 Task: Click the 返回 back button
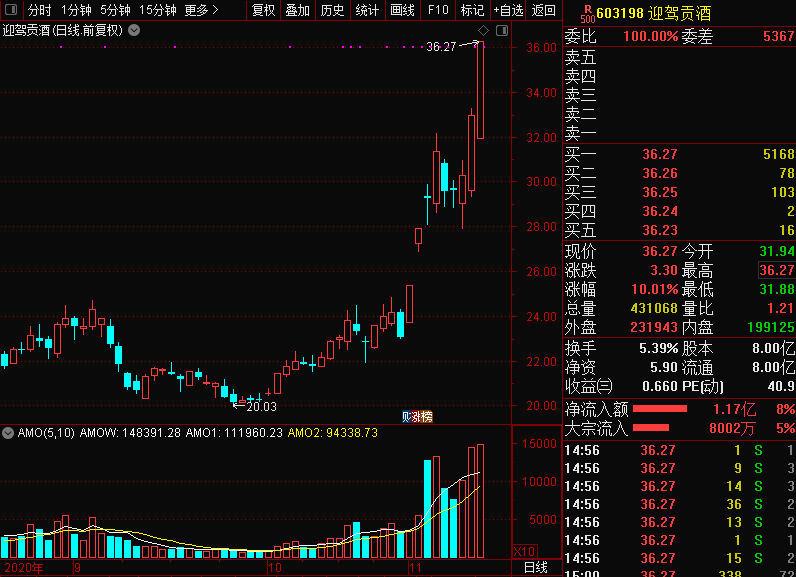click(x=543, y=10)
